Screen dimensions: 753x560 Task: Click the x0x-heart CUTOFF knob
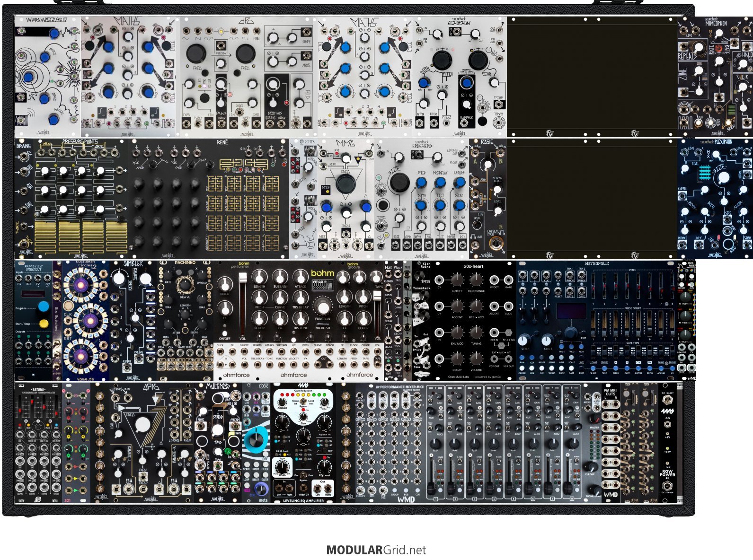tap(457, 280)
